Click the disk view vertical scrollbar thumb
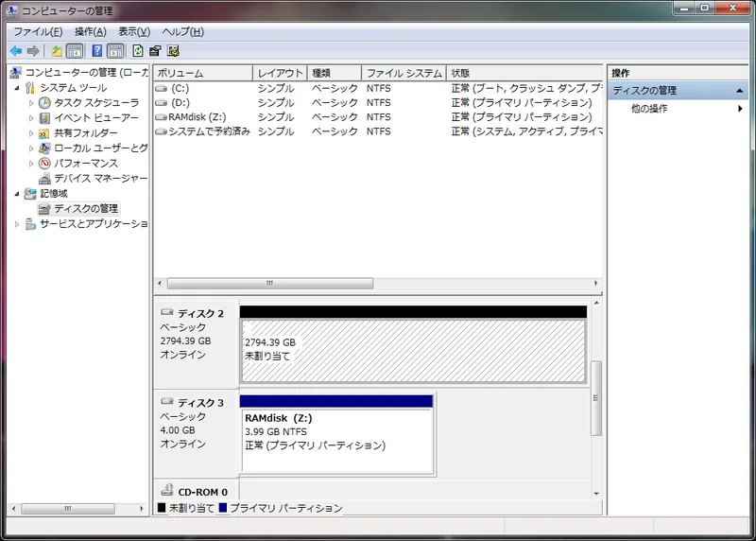 596,398
